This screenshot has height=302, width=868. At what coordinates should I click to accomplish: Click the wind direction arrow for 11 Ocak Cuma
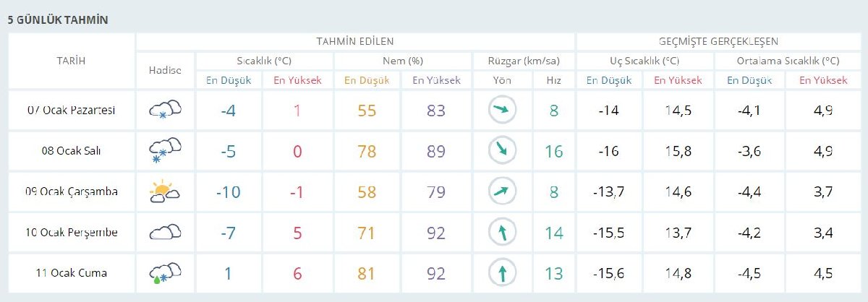coord(500,273)
